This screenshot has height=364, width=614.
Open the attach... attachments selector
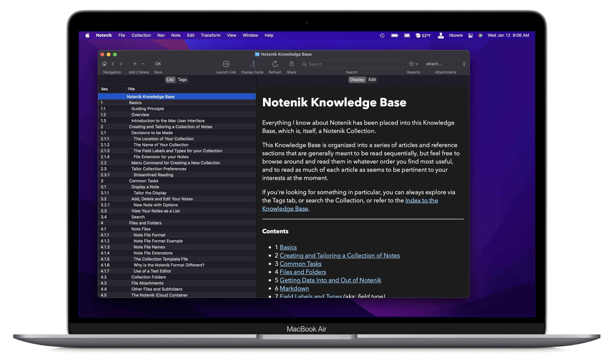tap(445, 64)
